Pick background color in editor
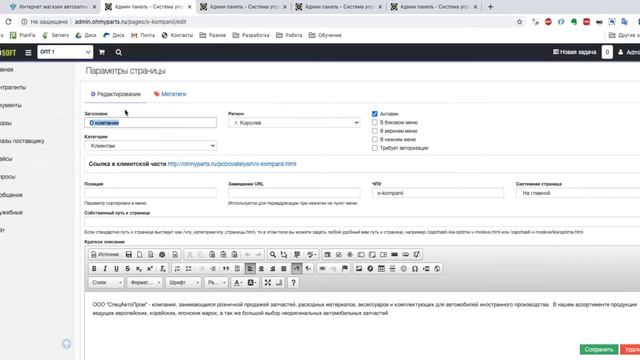 coord(252,282)
